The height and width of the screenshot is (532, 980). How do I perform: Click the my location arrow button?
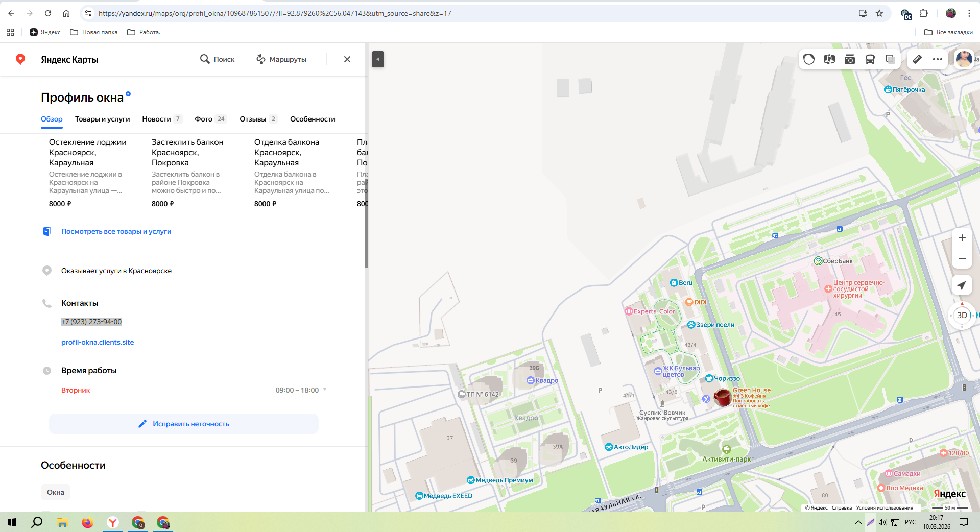coord(962,285)
